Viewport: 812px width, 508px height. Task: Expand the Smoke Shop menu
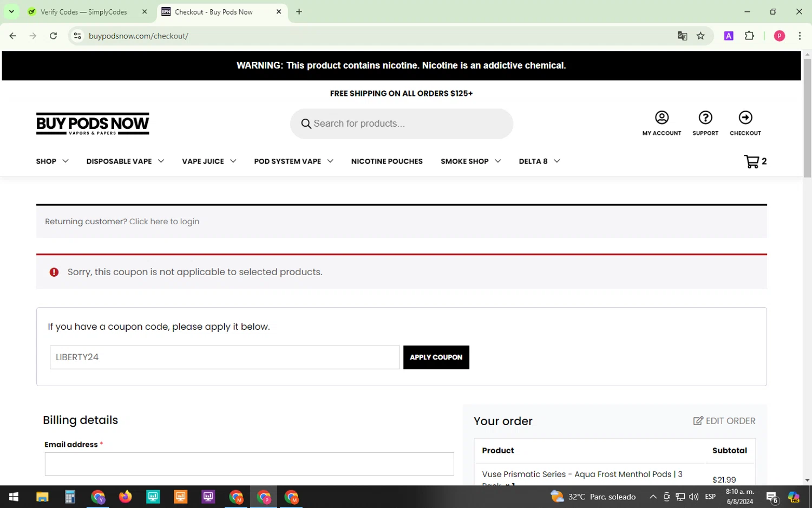470,161
